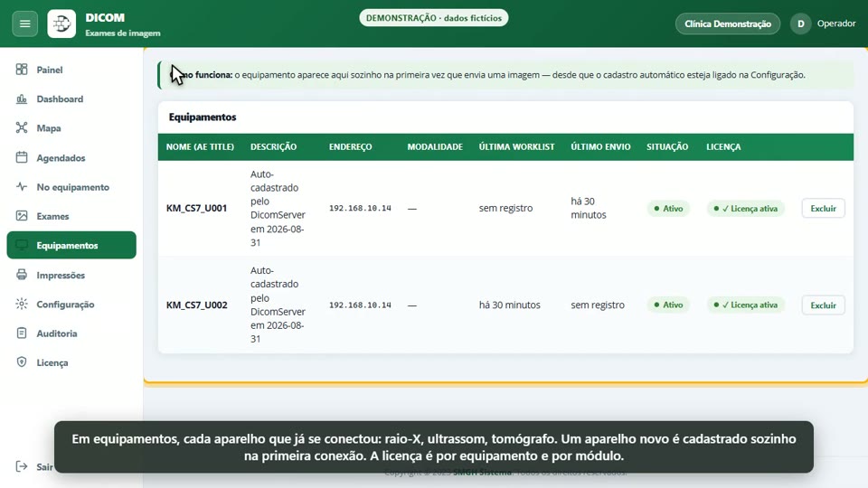Click the Agendados calendar icon
The width and height of the screenshot is (868, 488).
[22, 157]
